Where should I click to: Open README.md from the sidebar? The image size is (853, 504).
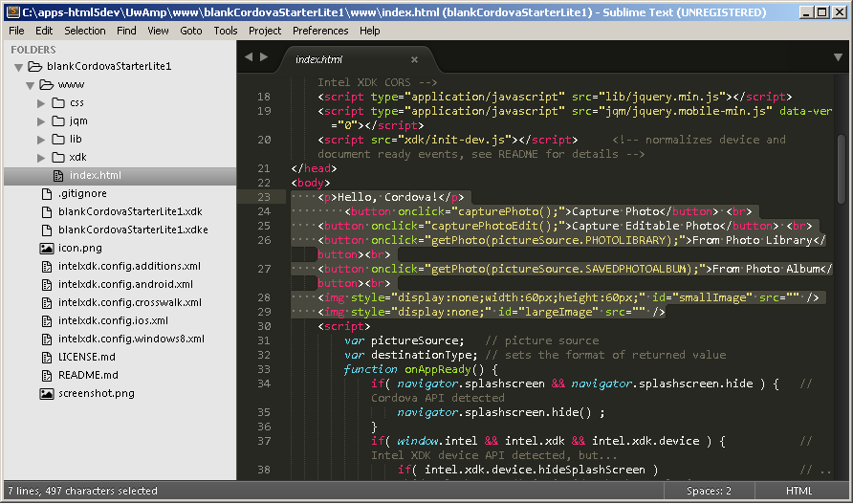coord(88,376)
